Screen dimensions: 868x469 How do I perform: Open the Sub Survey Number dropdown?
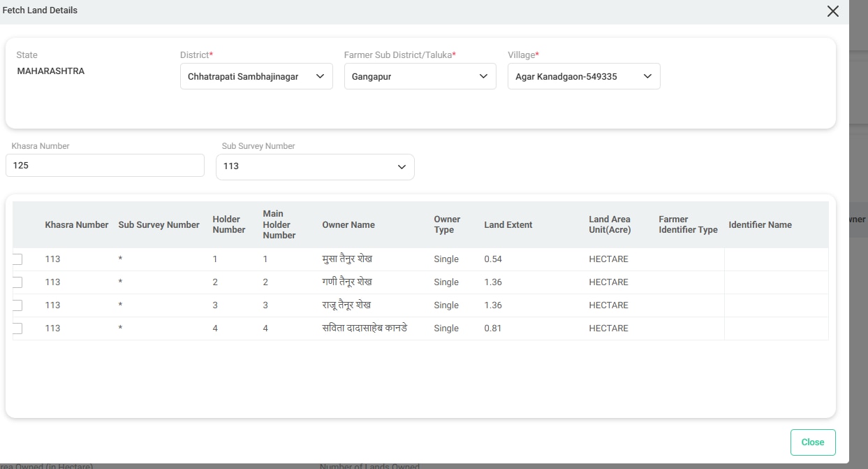pos(315,166)
